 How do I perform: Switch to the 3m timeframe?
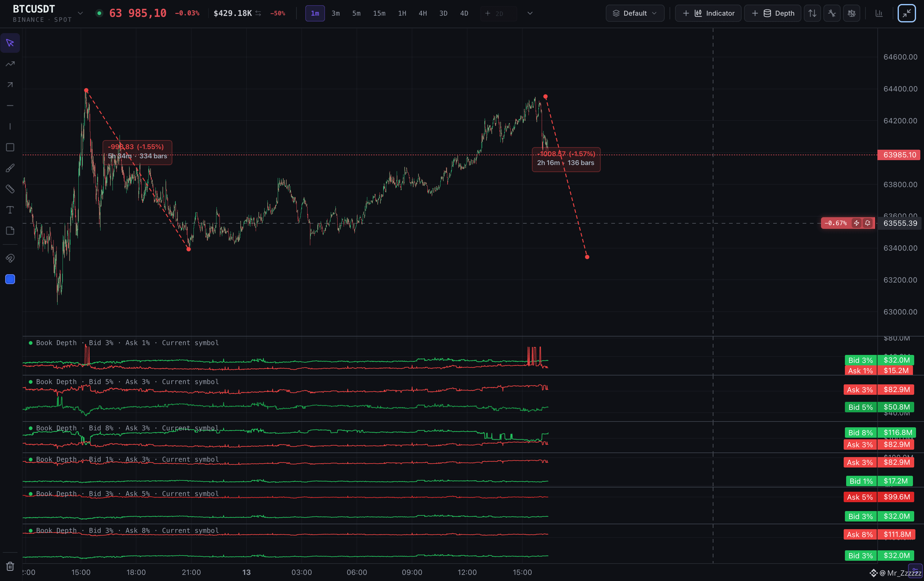click(x=336, y=13)
